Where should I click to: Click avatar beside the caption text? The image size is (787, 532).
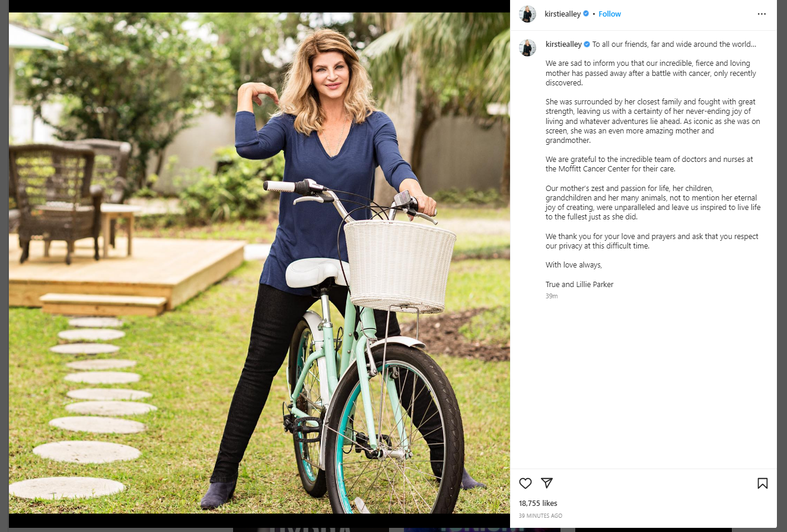527,47
